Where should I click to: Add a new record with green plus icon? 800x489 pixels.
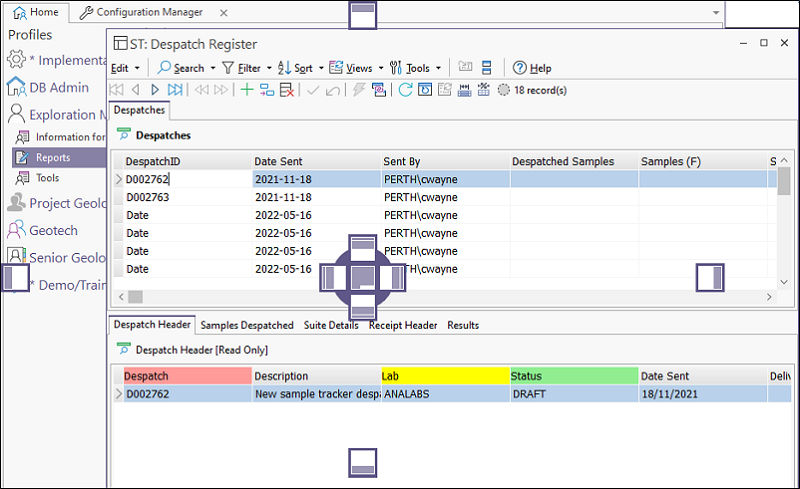tap(247, 90)
